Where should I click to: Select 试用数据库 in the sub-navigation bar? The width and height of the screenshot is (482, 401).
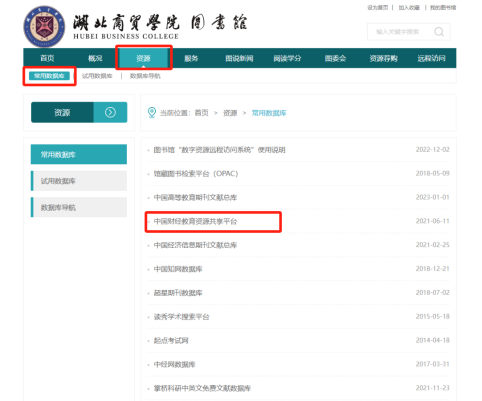click(x=97, y=76)
